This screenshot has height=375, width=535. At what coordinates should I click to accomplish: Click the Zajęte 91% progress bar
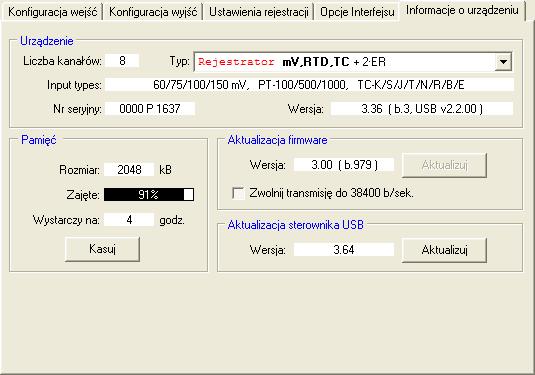149,194
